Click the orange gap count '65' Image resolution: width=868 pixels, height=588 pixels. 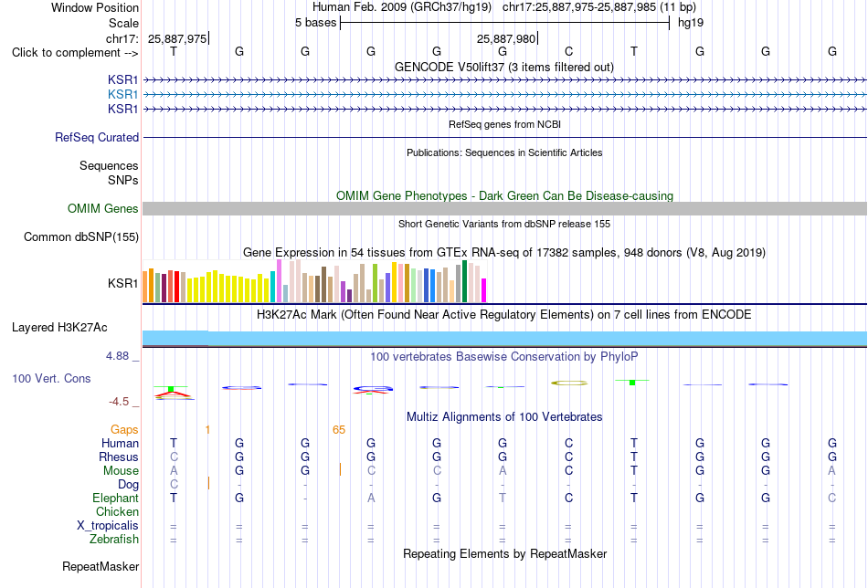pos(339,430)
